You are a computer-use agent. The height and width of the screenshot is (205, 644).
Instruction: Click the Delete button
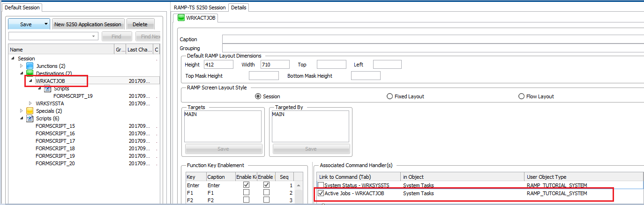tap(140, 24)
